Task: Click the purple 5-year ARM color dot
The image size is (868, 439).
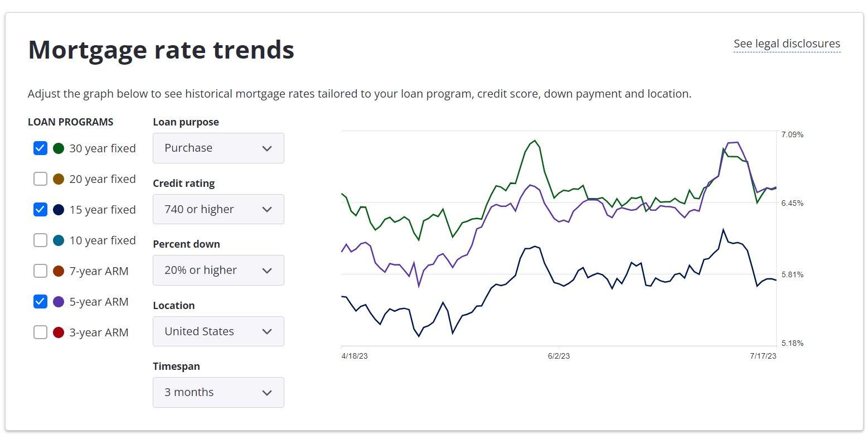Action: (59, 302)
